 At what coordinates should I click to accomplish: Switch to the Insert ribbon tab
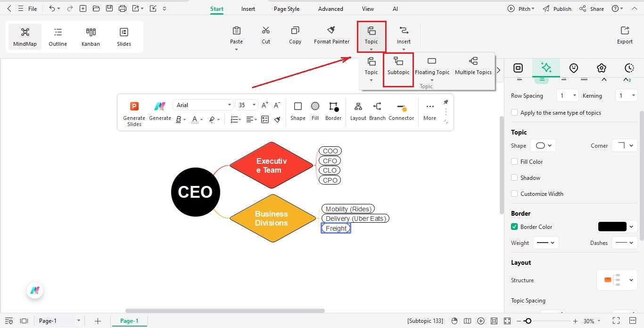[x=248, y=8]
